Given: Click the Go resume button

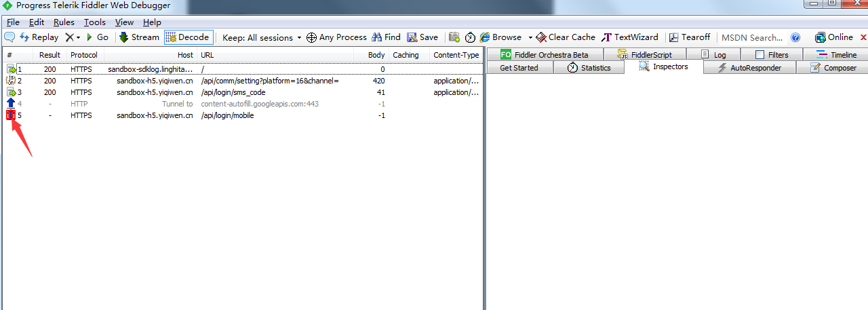Looking at the screenshot, I should (98, 37).
